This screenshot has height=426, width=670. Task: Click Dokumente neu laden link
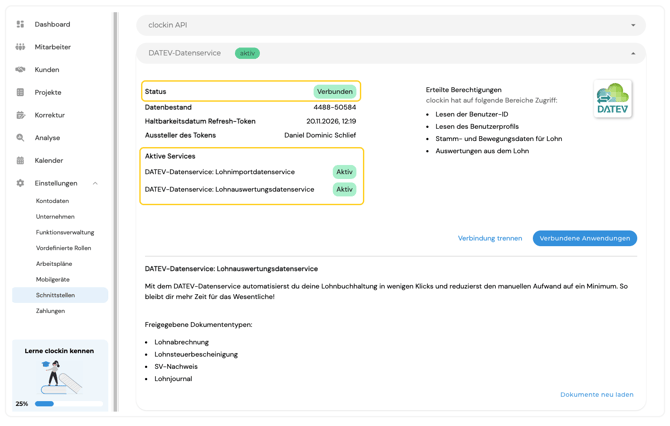pos(597,394)
